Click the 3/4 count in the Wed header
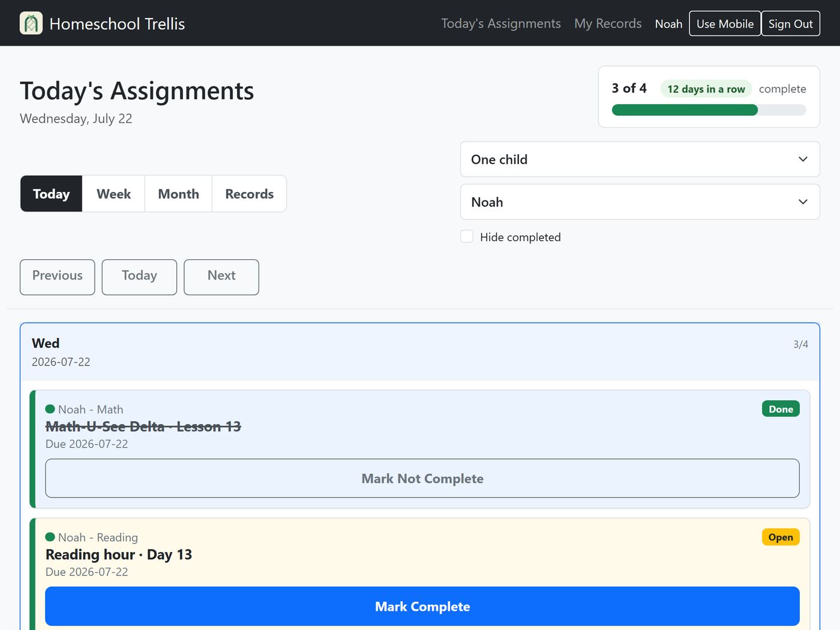Viewport: 840px width, 630px height. tap(800, 344)
